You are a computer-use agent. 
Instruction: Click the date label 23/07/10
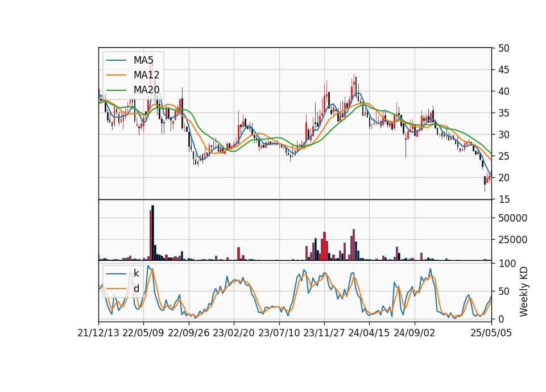coord(279,333)
